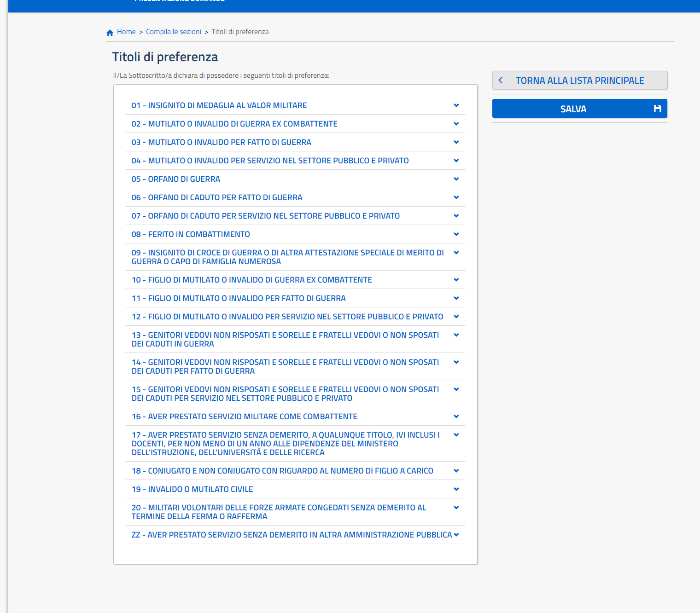Expand chevron for 17 Servizio senza demerito Ministero
700x613 pixels.
pos(456,435)
